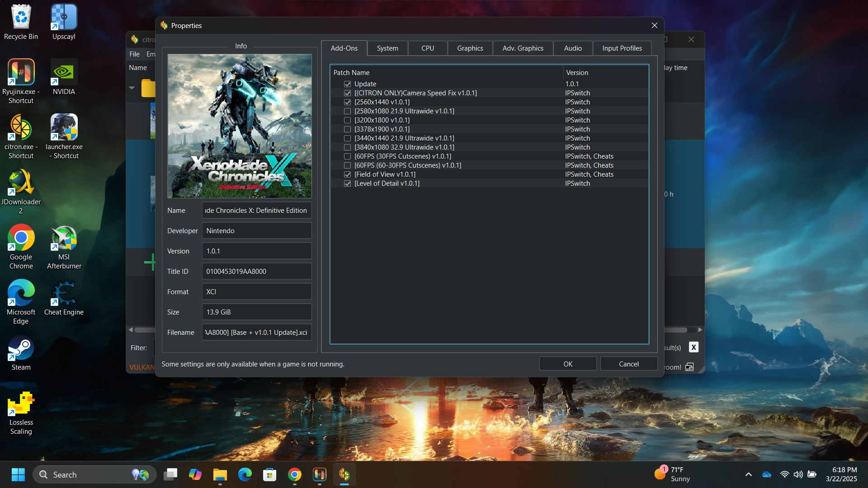Open the Wi-Fi network tray icon
The height and width of the screenshot is (488, 868).
[784, 474]
